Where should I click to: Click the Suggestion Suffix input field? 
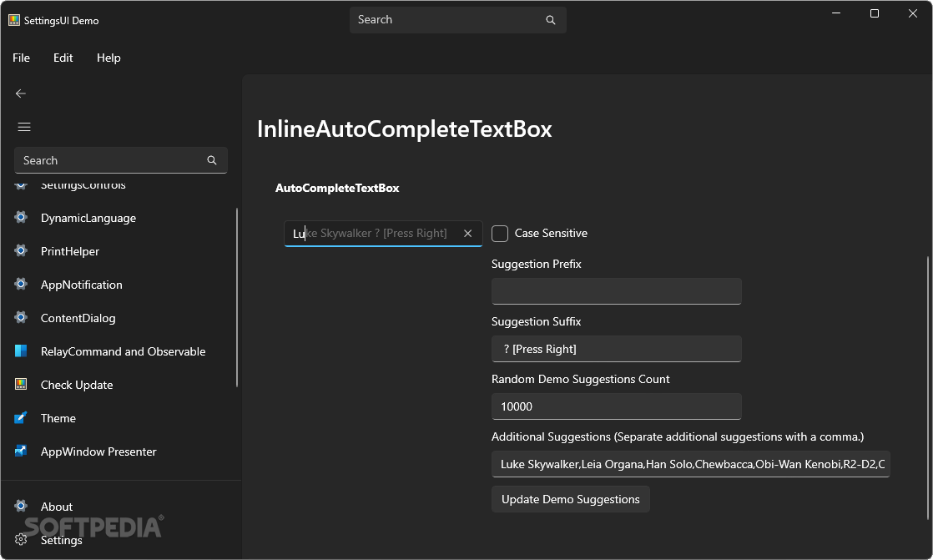(617, 349)
